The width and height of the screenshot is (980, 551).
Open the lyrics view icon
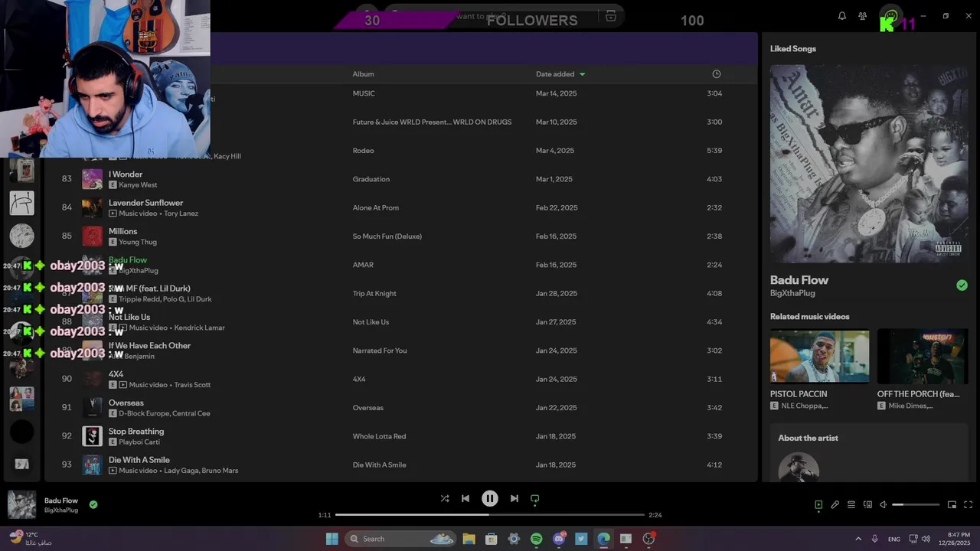click(835, 504)
